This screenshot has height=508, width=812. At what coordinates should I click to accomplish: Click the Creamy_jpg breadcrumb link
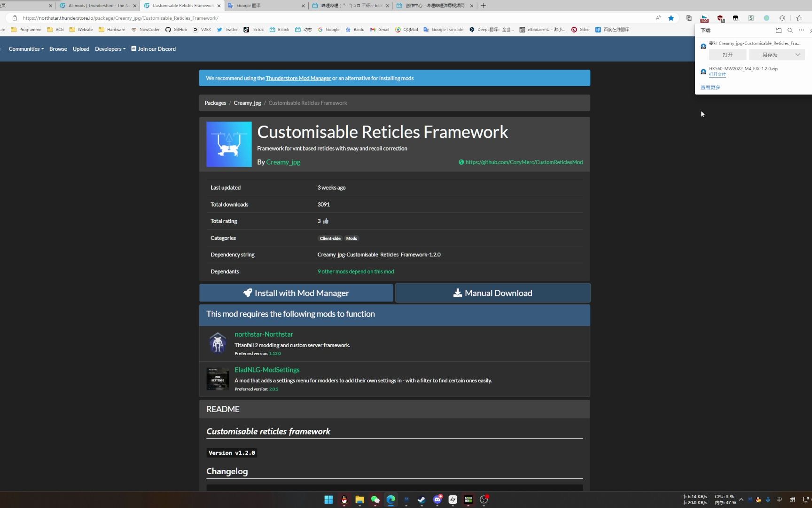pyautogui.click(x=247, y=103)
